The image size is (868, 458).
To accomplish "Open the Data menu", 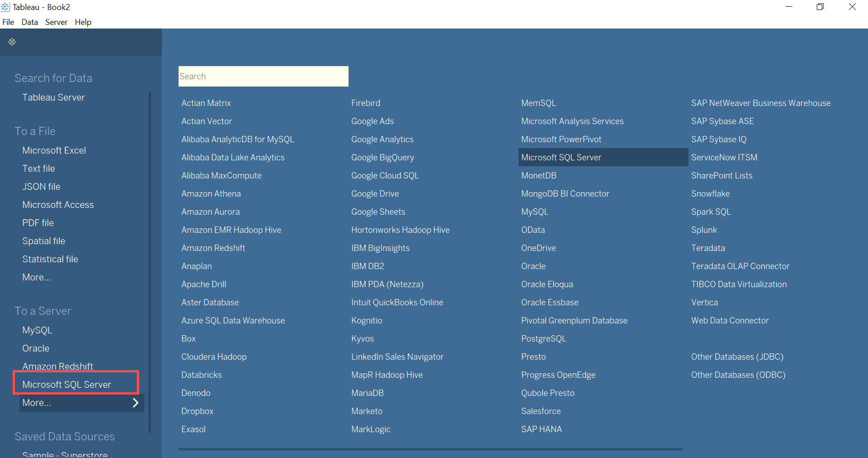I will [29, 22].
